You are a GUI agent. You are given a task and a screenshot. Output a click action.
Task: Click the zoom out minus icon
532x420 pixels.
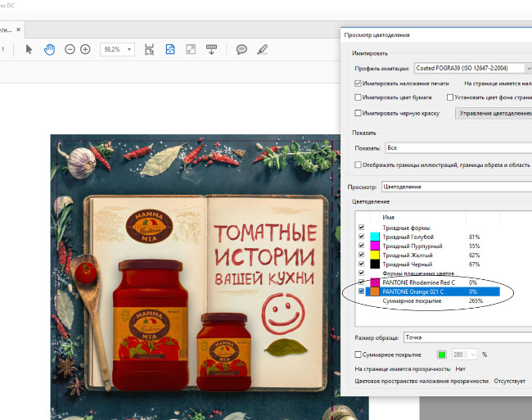pos(70,50)
